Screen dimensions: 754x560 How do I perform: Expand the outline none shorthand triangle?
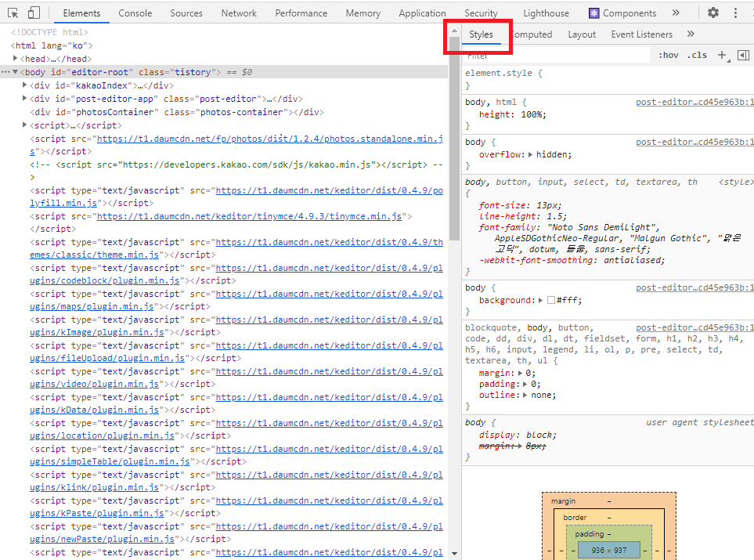tap(525, 395)
